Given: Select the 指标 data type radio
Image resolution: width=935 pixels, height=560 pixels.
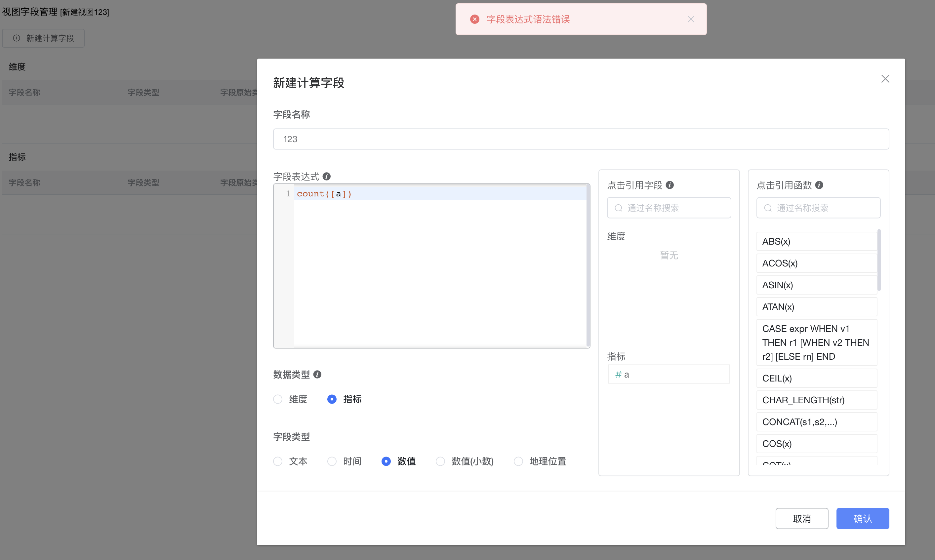Looking at the screenshot, I should (x=332, y=399).
